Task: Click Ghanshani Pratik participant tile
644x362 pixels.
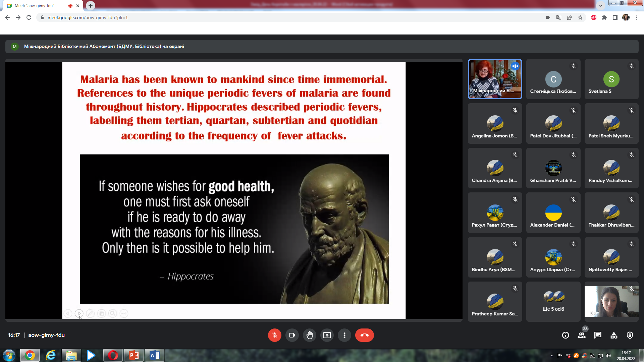Action: (x=553, y=168)
